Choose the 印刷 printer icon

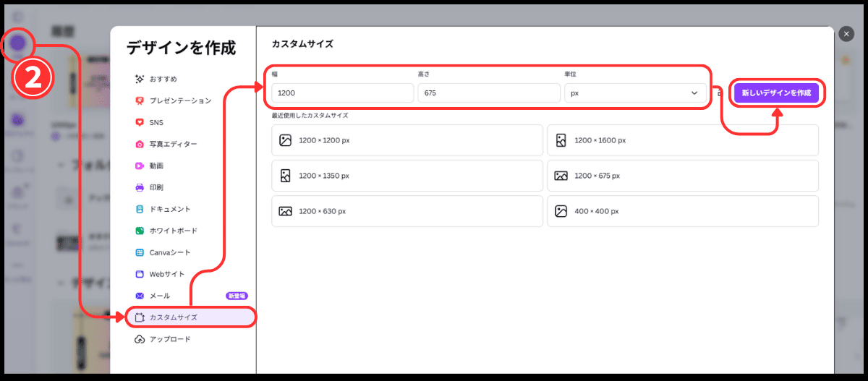pos(140,187)
